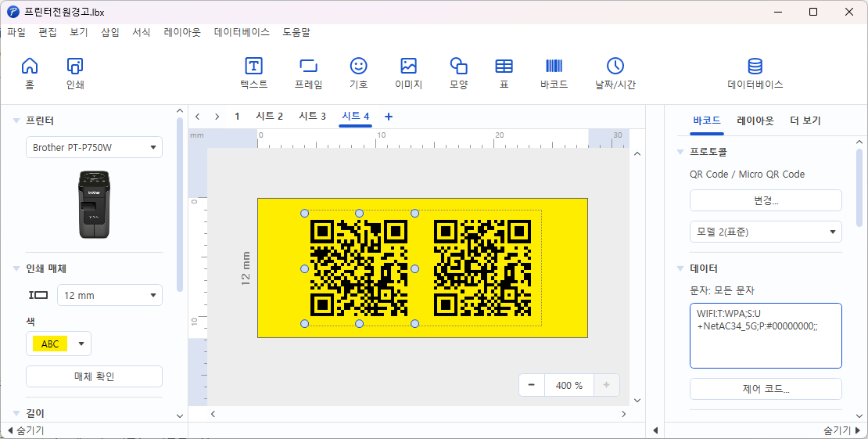Viewport: 868px width, 439px height.
Task: Switch to 시트 3 tab
Action: (312, 117)
